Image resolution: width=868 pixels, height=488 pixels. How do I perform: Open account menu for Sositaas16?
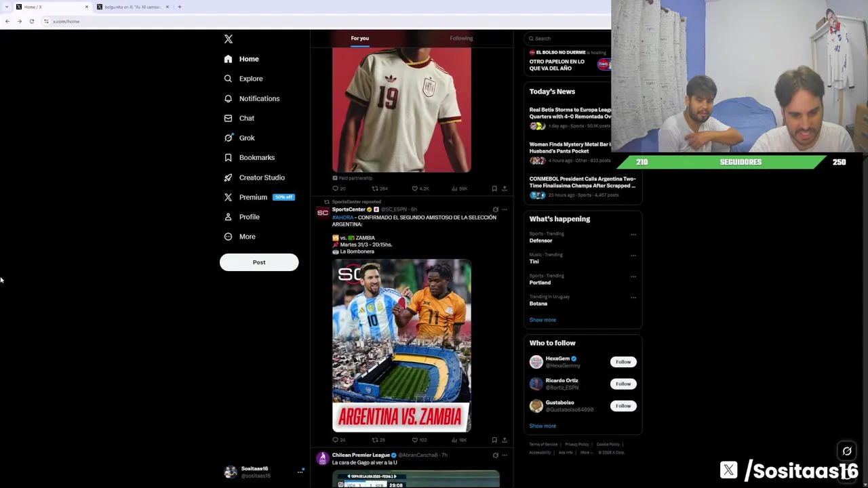[264, 472]
